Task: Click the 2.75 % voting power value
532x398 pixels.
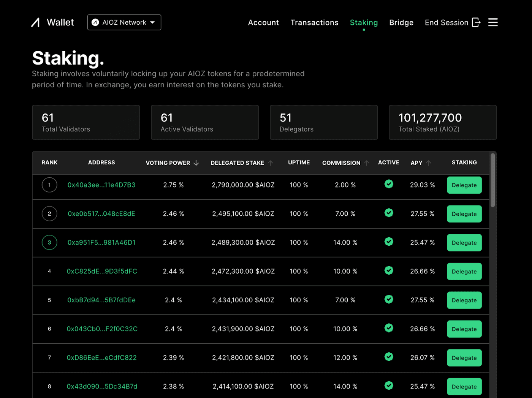Action: 173,185
